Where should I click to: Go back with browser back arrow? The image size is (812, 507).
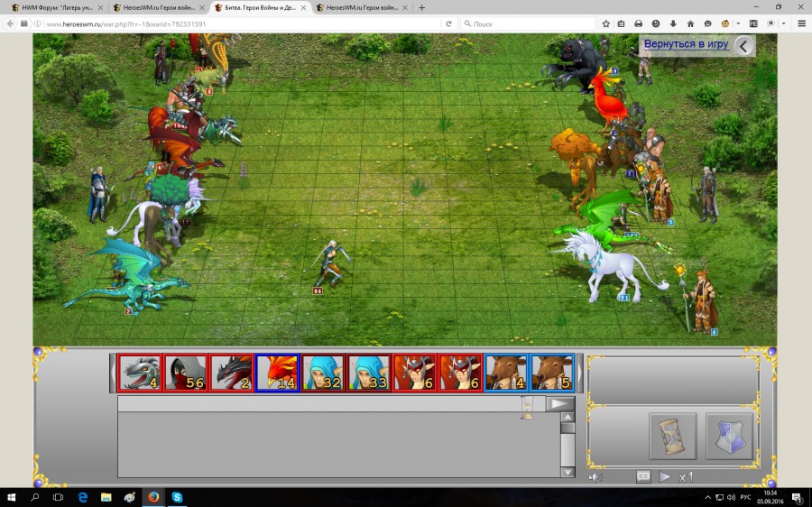coord(10,23)
